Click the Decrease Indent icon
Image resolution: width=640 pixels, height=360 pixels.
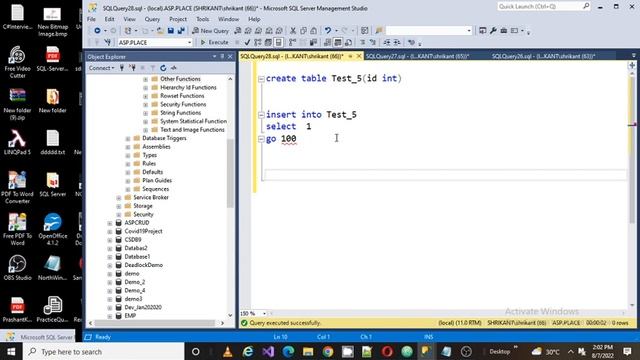[387, 42]
